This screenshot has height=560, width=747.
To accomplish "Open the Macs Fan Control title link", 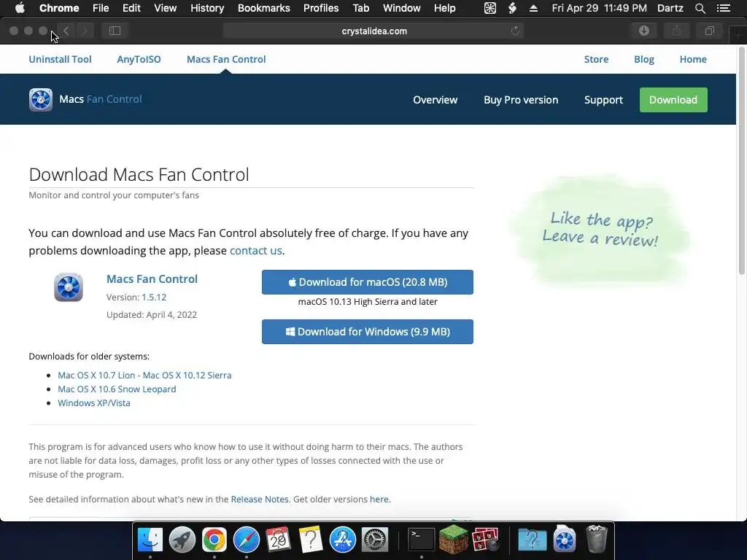I will point(152,279).
